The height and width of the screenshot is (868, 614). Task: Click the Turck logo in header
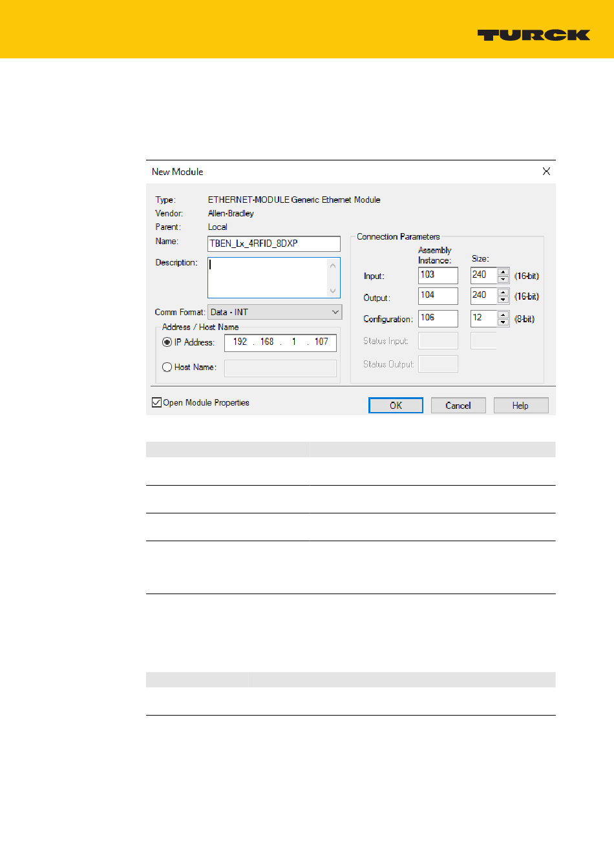point(534,35)
